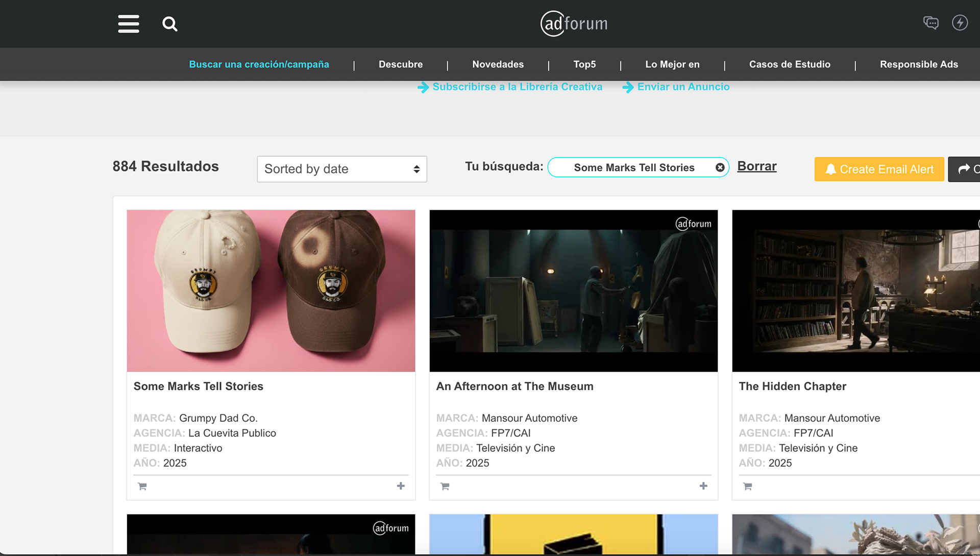
Task: Click plus icon on Grumpy Dad Co. card
Action: pyautogui.click(x=401, y=486)
